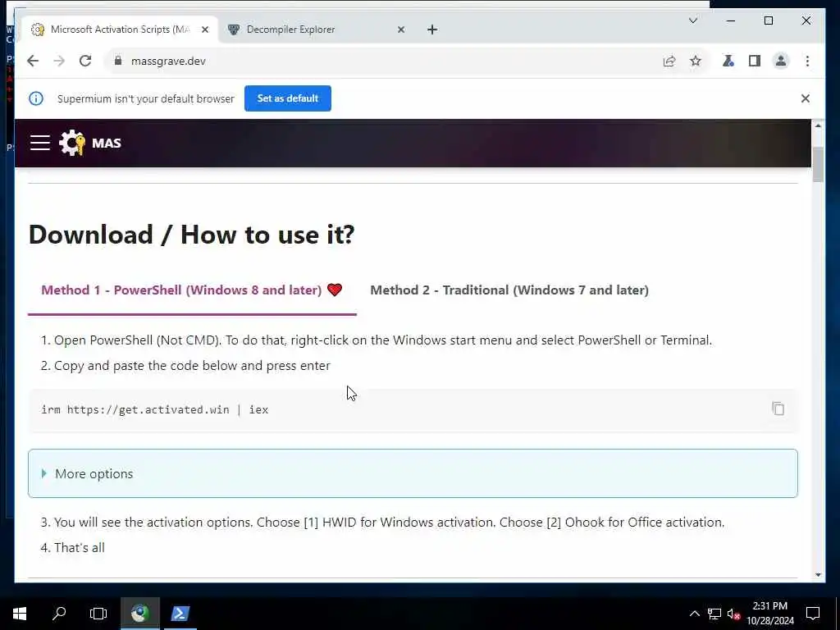Close the Microsoft Activation Scripts tab

coord(204,30)
